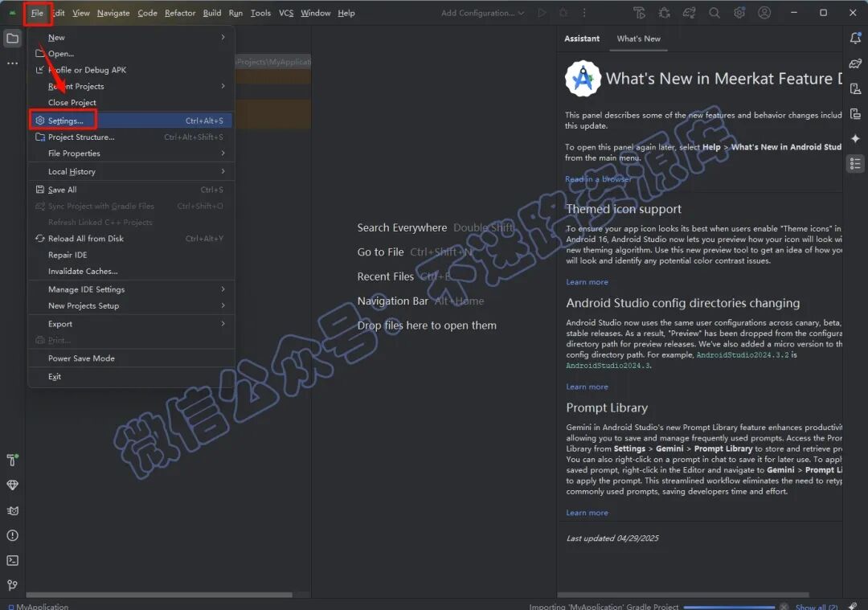Screen dimensions: 868x610
Task: Select Settings... in the File menu
Action: click(x=131, y=120)
